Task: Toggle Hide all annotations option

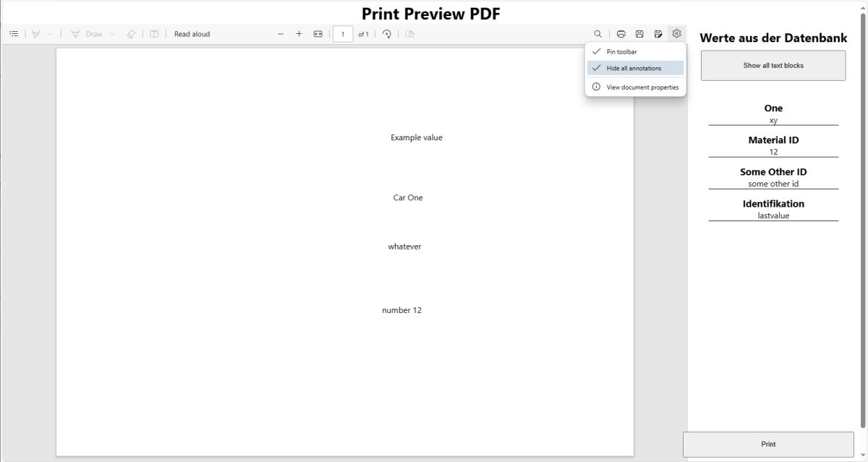Action: 635,68
